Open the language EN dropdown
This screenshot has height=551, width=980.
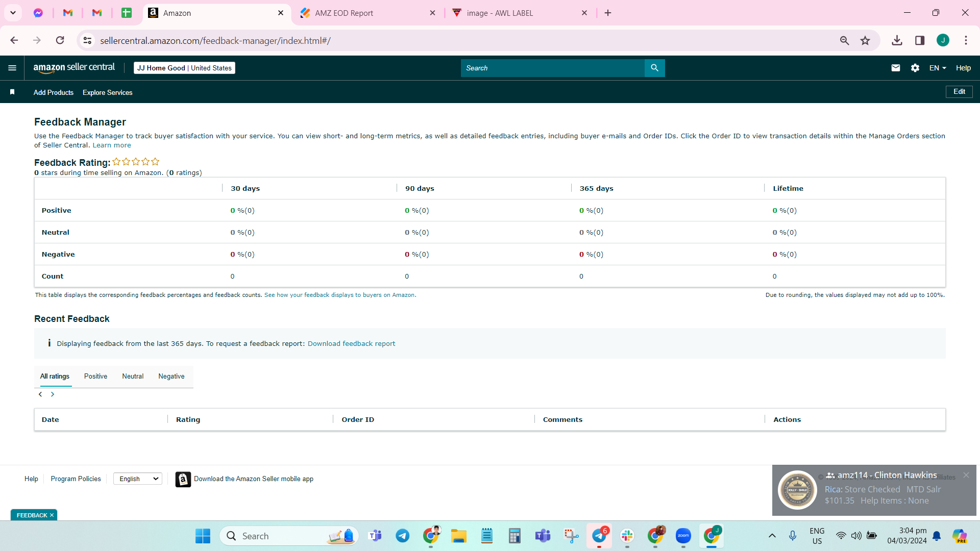(x=938, y=68)
